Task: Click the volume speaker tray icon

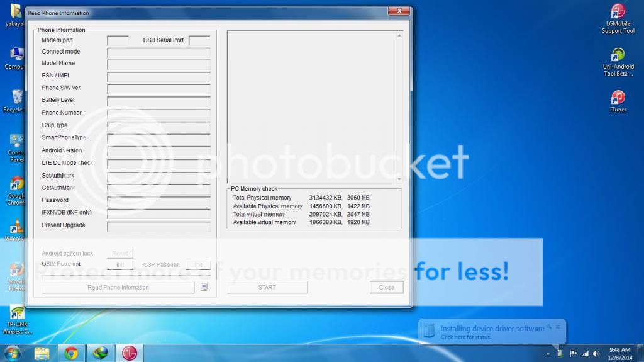Action: [595, 353]
